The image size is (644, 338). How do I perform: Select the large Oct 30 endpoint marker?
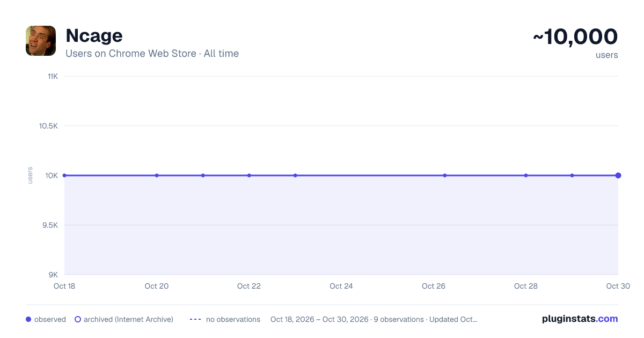[618, 175]
